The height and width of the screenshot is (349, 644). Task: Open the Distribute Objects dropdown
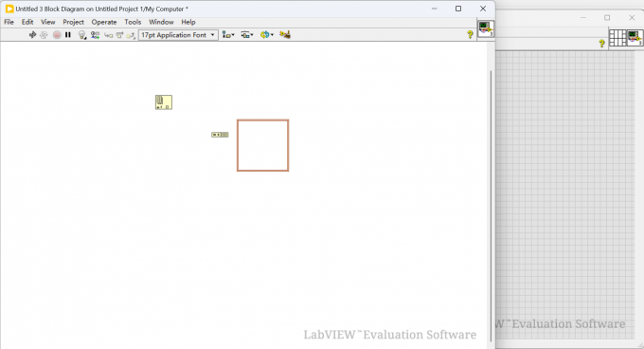click(x=247, y=35)
